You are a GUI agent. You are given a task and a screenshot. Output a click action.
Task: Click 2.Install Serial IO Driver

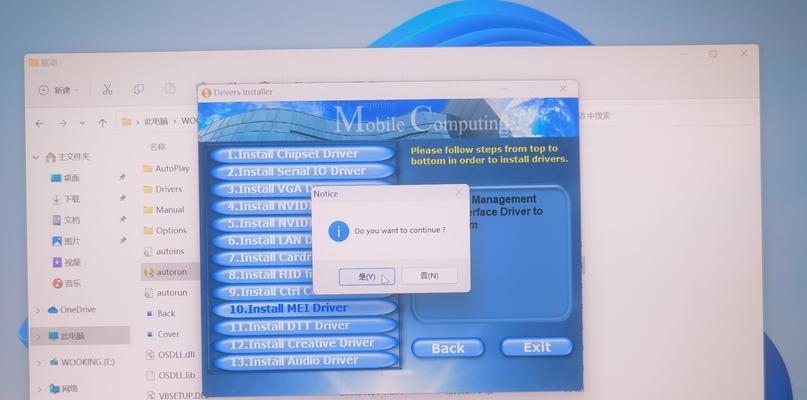click(303, 171)
